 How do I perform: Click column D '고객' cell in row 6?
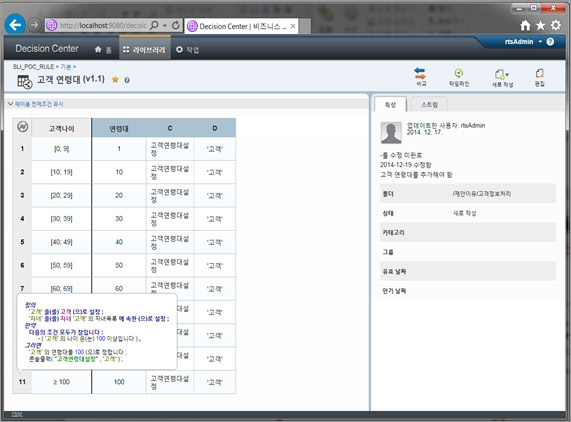(x=215, y=265)
